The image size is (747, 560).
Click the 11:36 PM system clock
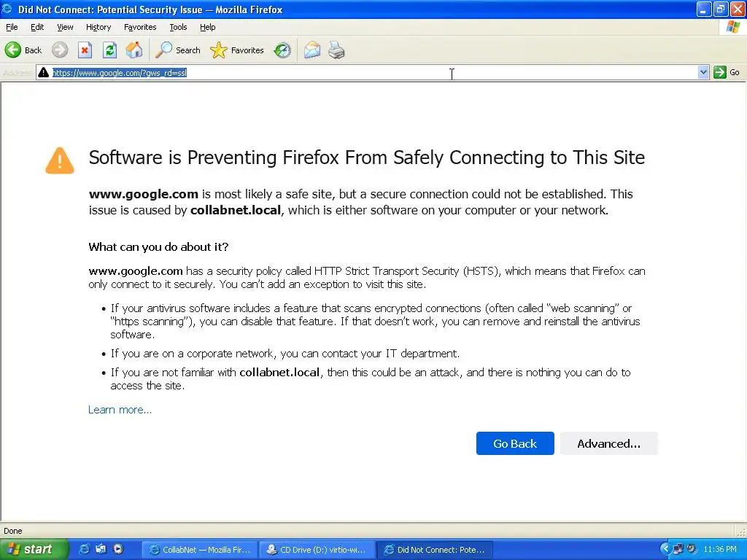point(720,549)
